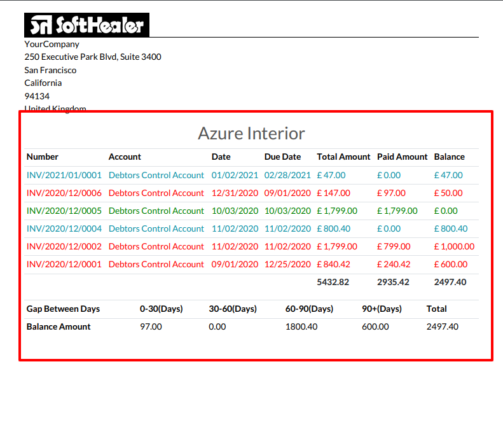Click the 94134 postal code
The height and width of the screenshot is (448, 503).
point(37,96)
